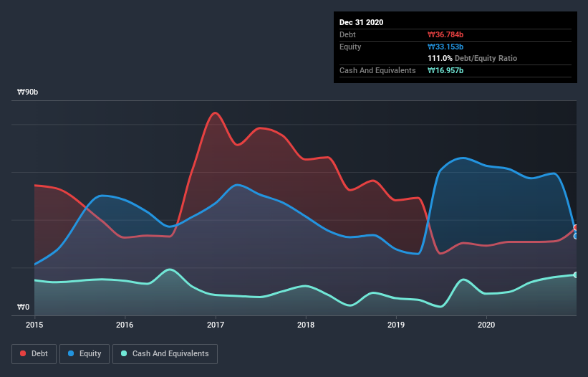Image resolution: width=588 pixels, height=377 pixels.
Task: Click the ₩33.153b equity value
Action: point(445,47)
